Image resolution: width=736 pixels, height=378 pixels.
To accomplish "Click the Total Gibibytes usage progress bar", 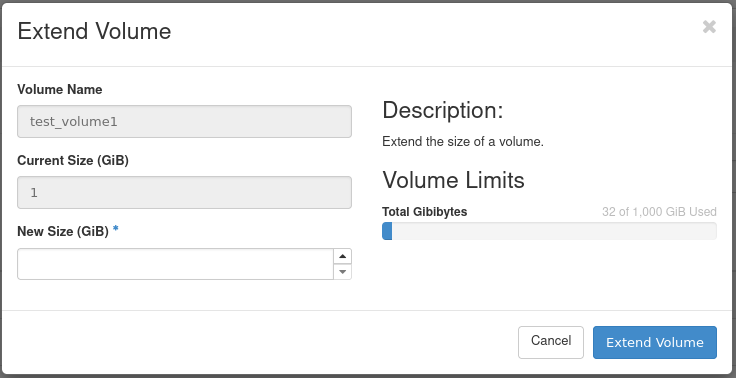I will [x=549, y=231].
